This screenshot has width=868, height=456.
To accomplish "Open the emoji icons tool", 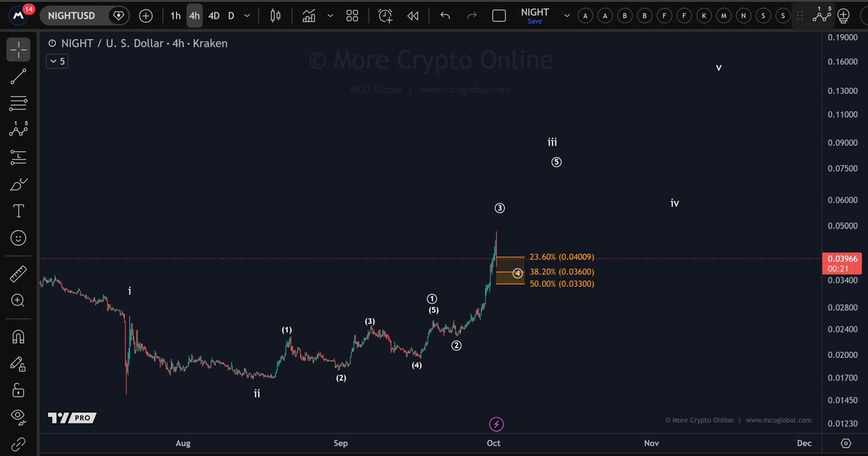I will [x=19, y=237].
